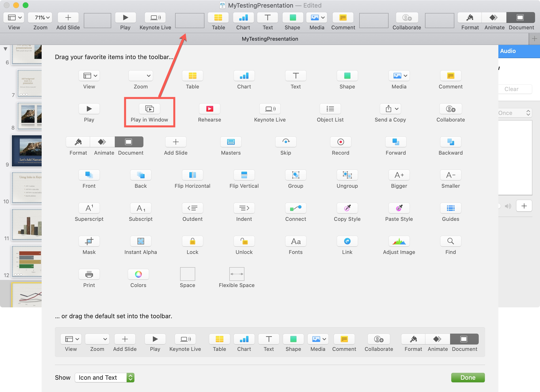The height and width of the screenshot is (392, 540).
Task: Click the Connect line icon
Action: (296, 208)
